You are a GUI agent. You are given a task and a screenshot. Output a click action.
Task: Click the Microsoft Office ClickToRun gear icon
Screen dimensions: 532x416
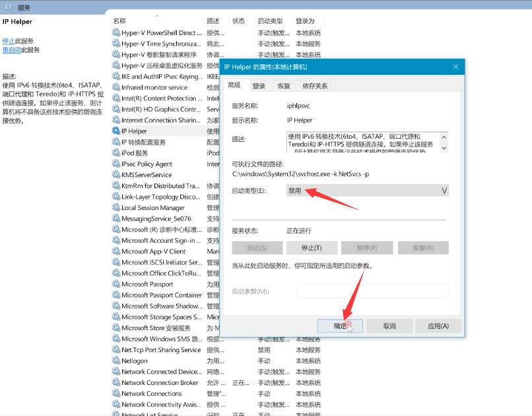click(116, 273)
